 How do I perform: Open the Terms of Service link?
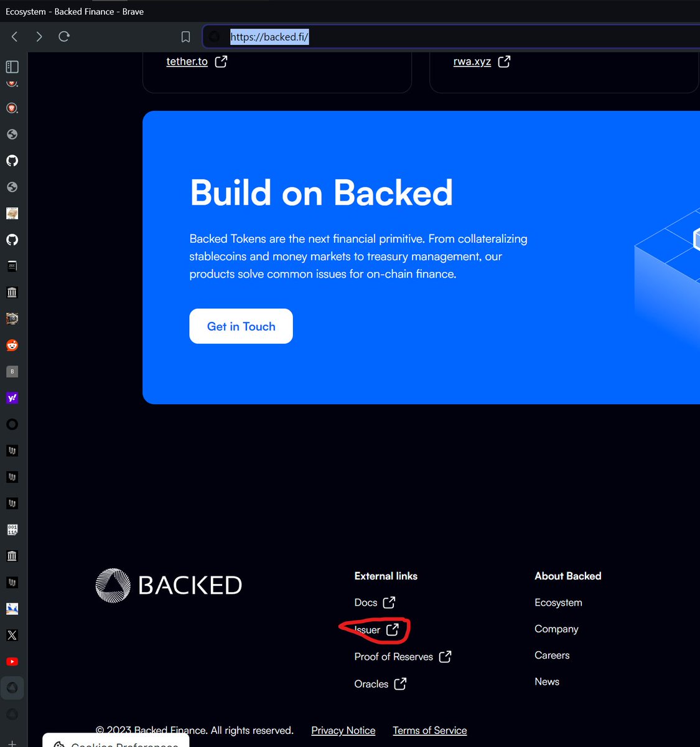430,730
